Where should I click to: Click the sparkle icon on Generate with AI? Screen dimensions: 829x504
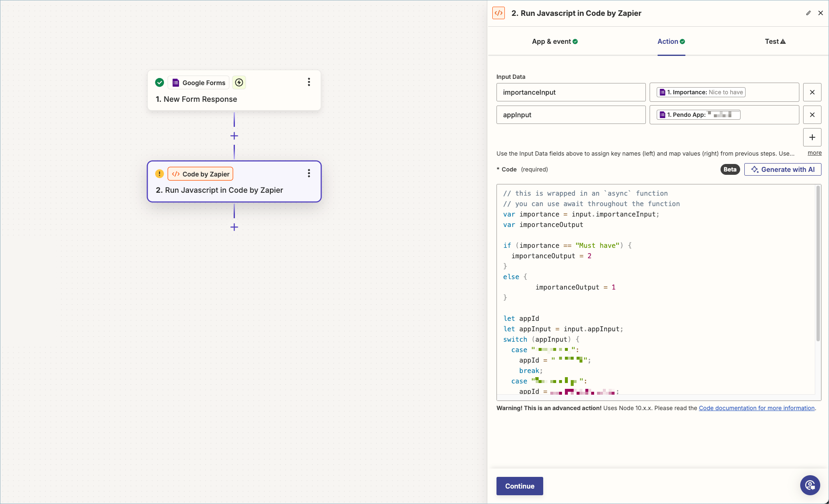(755, 169)
